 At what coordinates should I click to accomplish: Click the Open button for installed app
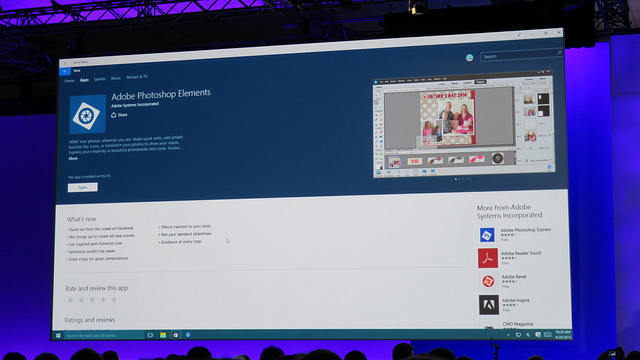82,187
